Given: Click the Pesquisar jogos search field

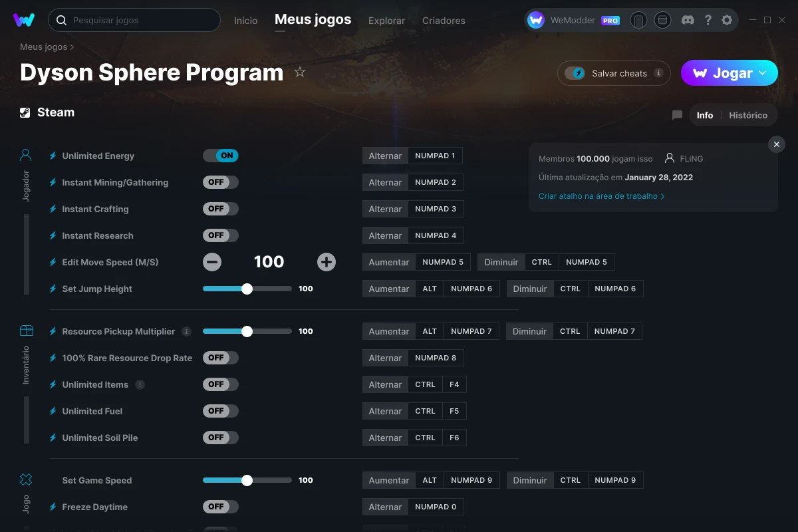Looking at the screenshot, I should click(x=134, y=20).
